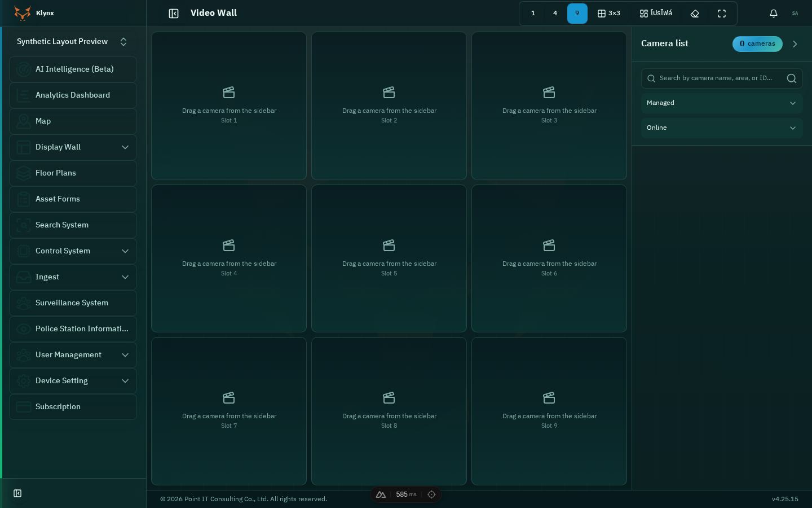
Task: Select the 9-camera layout button
Action: [x=577, y=14]
